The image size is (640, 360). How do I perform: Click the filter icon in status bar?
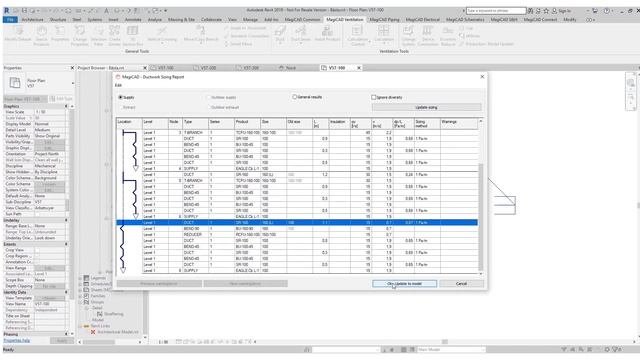(564, 349)
